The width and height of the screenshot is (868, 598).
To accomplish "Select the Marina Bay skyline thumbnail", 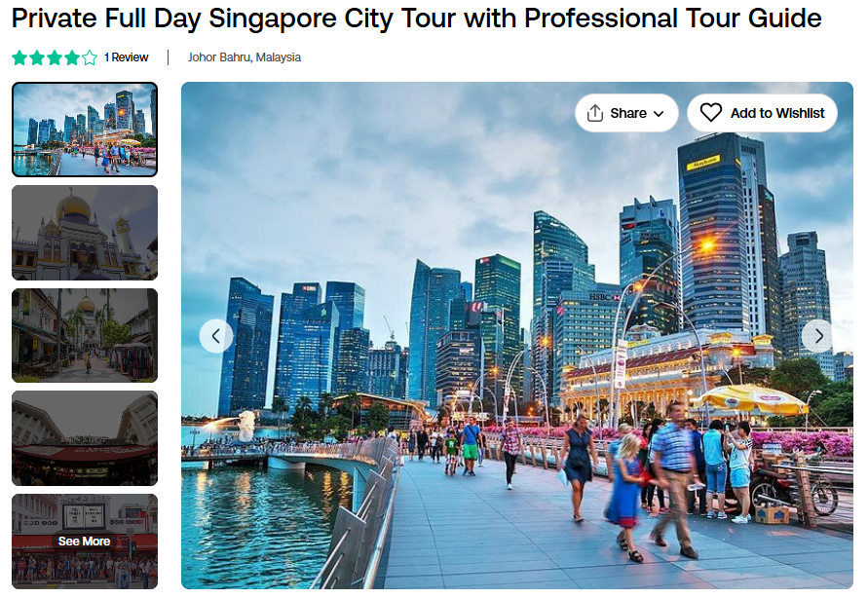I will pos(85,130).
